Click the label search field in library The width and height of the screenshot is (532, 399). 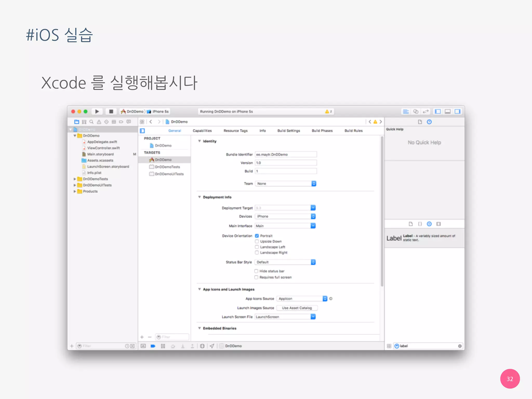pyautogui.click(x=428, y=346)
